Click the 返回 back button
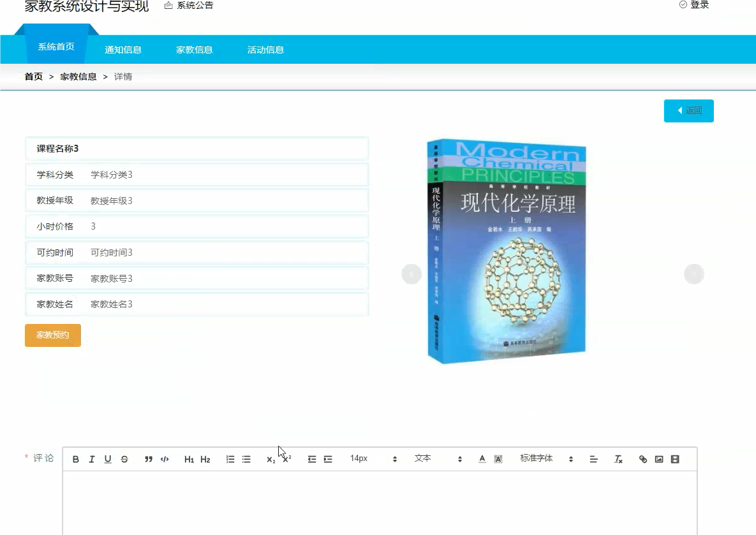This screenshot has width=756, height=535. tap(688, 111)
